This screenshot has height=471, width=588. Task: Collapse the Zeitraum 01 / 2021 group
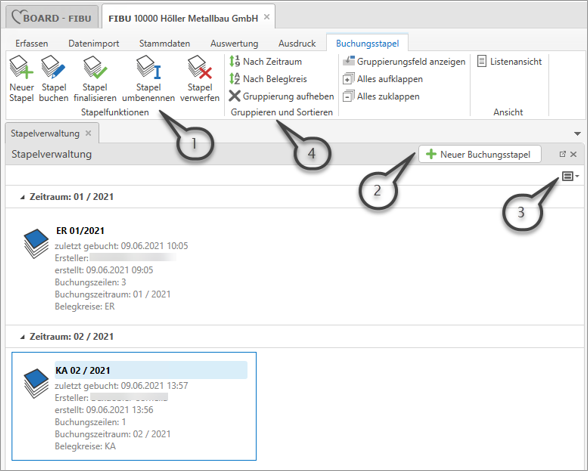22,197
